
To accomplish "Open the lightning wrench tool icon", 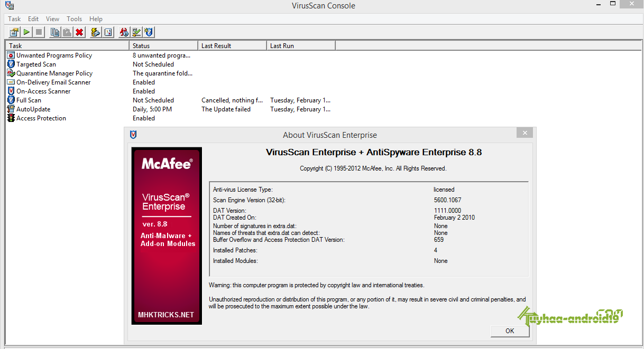I will (x=96, y=32).
